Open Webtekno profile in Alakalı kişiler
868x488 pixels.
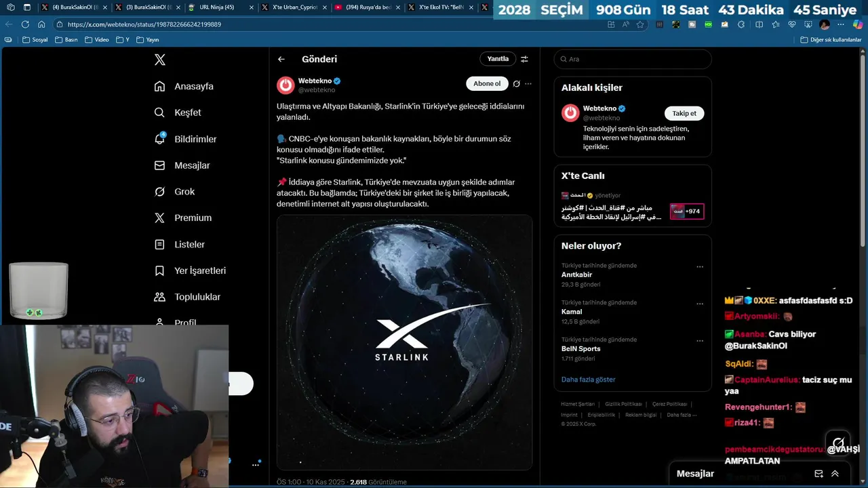point(600,108)
